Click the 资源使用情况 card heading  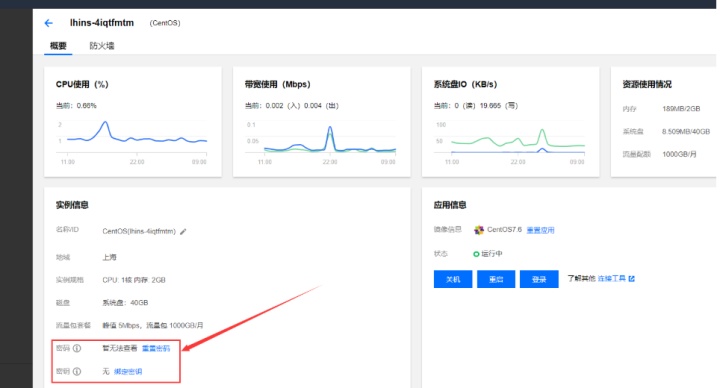point(647,84)
